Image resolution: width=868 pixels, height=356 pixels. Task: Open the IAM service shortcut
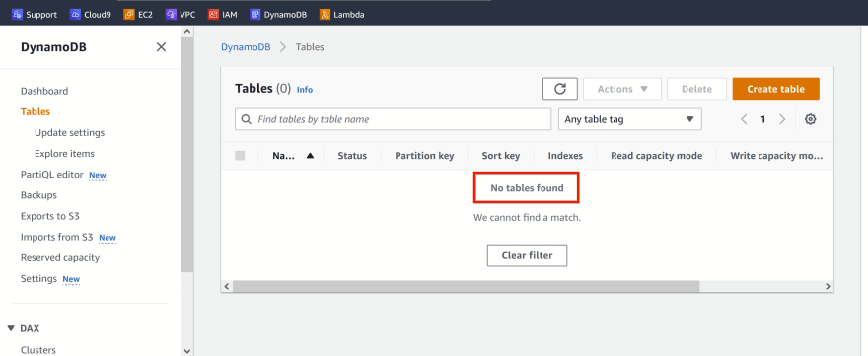click(x=223, y=15)
